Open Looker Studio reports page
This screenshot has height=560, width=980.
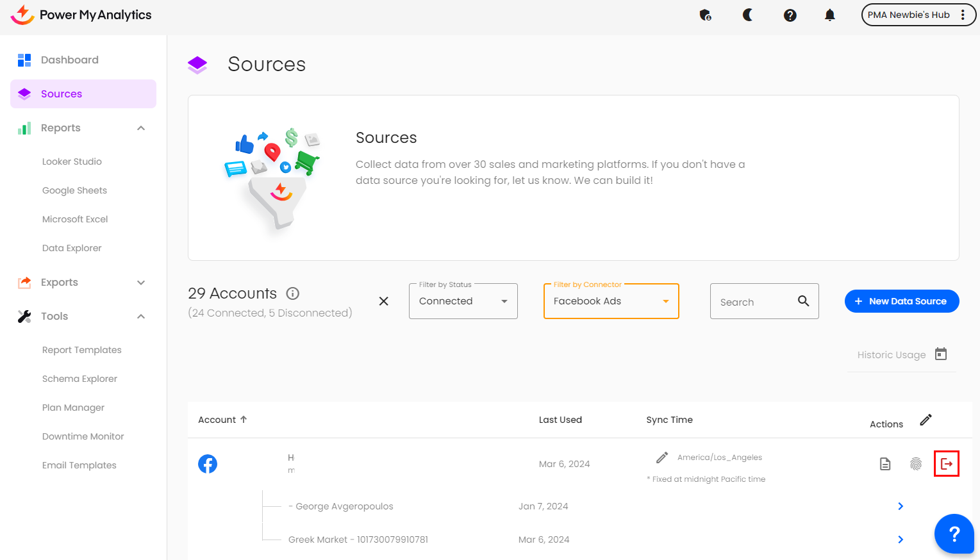pos(72,161)
